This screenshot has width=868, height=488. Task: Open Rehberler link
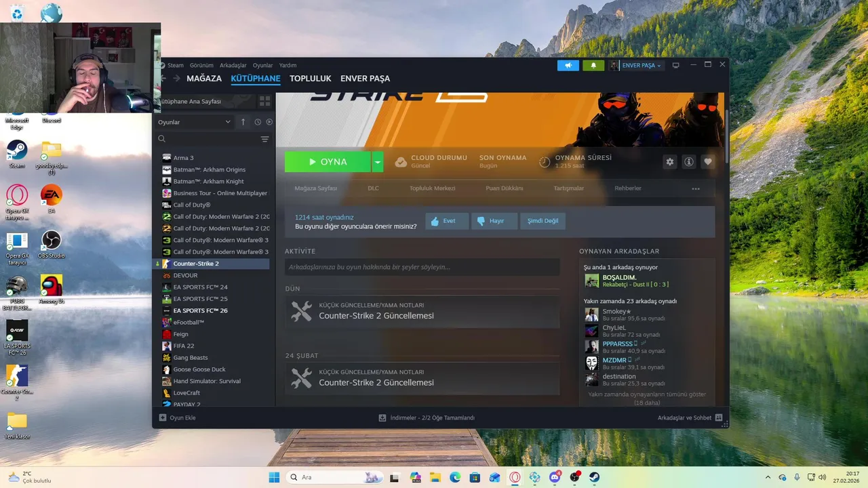[x=628, y=188]
